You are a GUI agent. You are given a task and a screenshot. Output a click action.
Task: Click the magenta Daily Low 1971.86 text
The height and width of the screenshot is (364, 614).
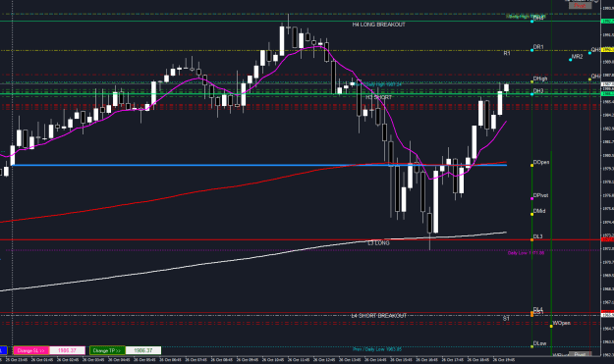click(526, 253)
